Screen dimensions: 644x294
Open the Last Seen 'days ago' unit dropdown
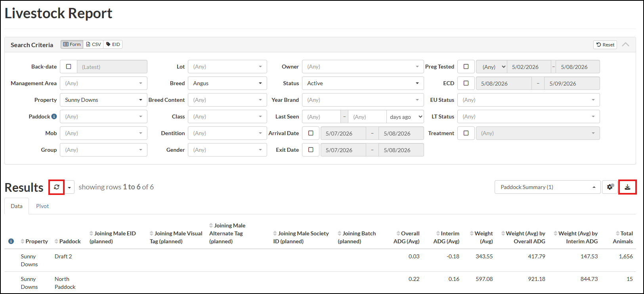(405, 116)
